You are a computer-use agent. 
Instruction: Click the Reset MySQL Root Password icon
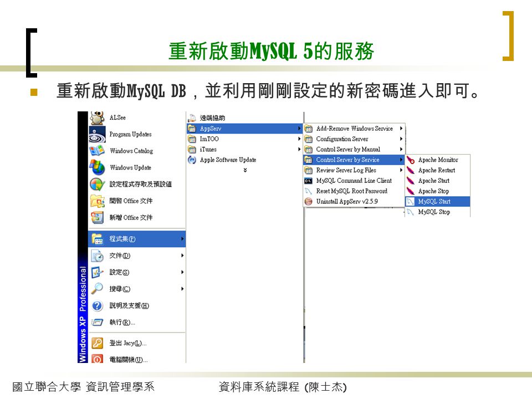pos(309,191)
